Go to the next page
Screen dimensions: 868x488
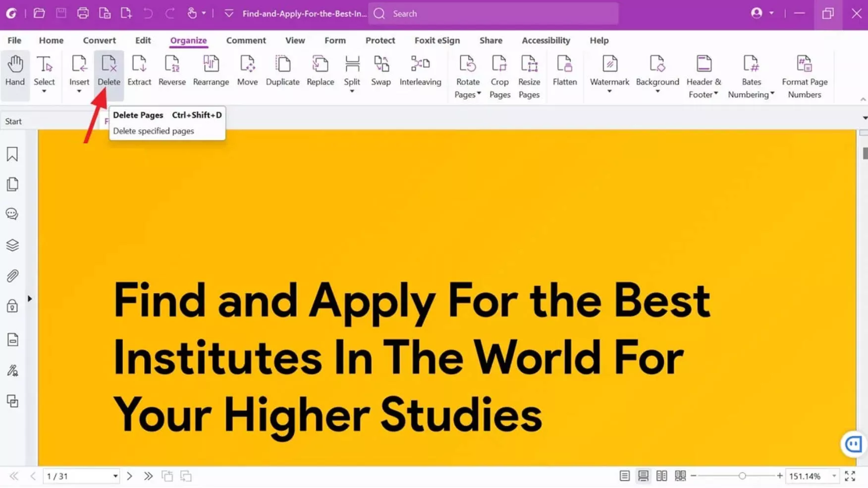(x=130, y=476)
